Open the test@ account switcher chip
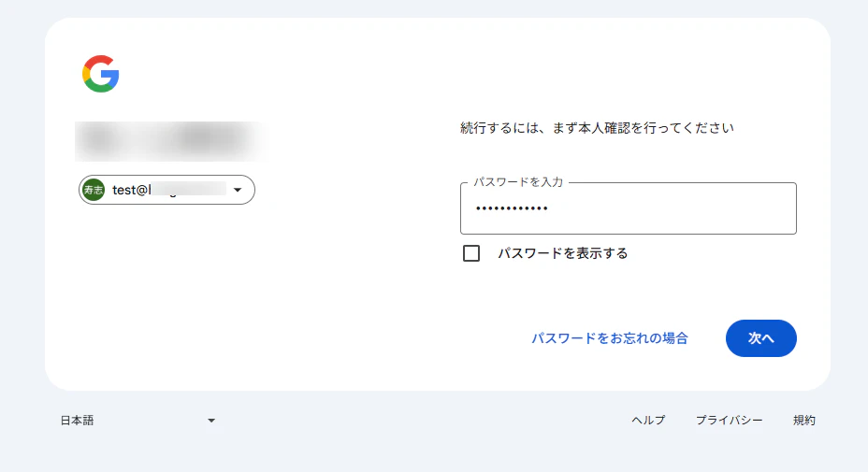Image resolution: width=868 pixels, height=472 pixels. [x=166, y=190]
